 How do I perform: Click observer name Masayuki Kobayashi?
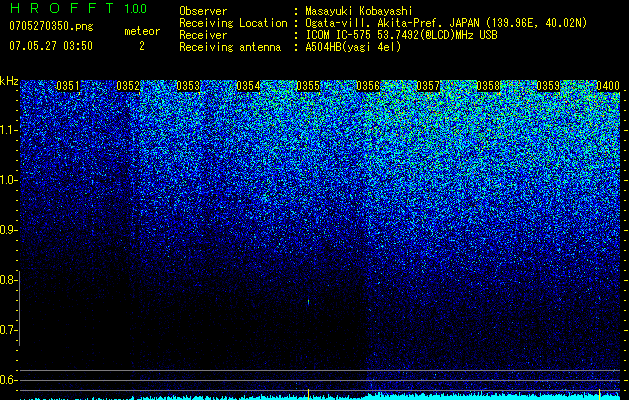point(359,11)
